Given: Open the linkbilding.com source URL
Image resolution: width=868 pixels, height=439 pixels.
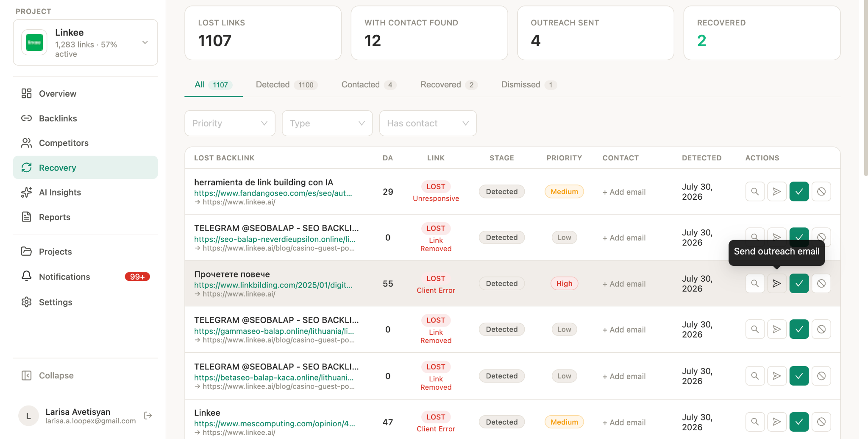Looking at the screenshot, I should 273,285.
